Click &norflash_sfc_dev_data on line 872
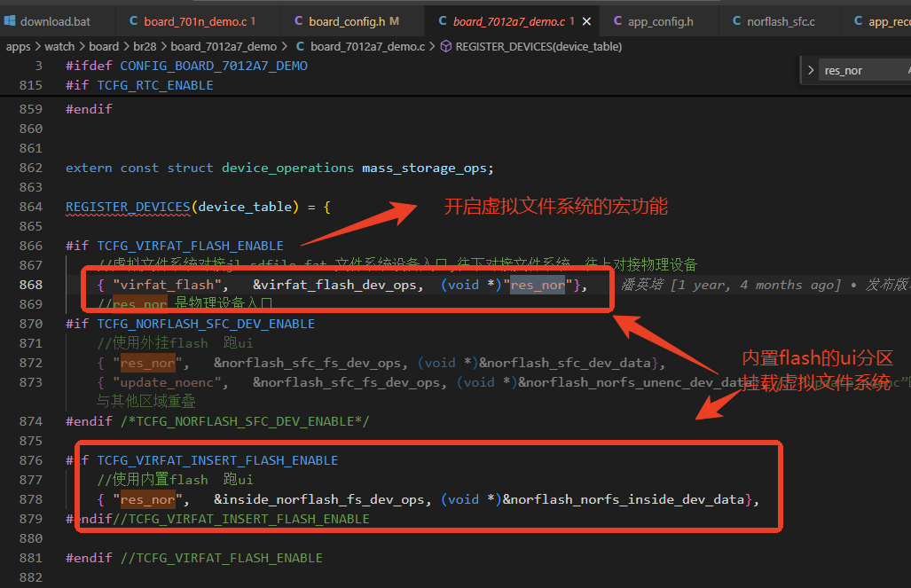 [565, 363]
